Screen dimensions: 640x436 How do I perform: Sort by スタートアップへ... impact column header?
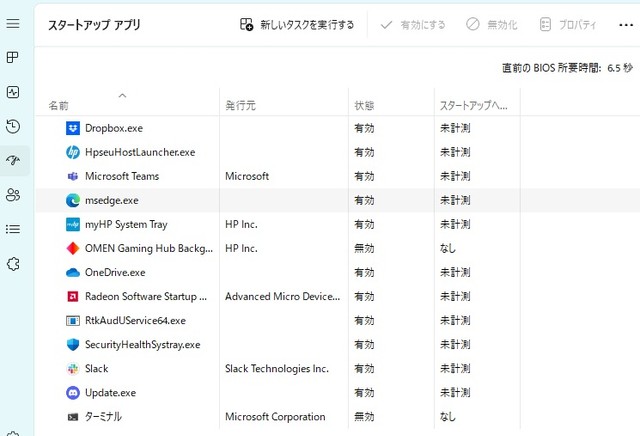tap(473, 106)
